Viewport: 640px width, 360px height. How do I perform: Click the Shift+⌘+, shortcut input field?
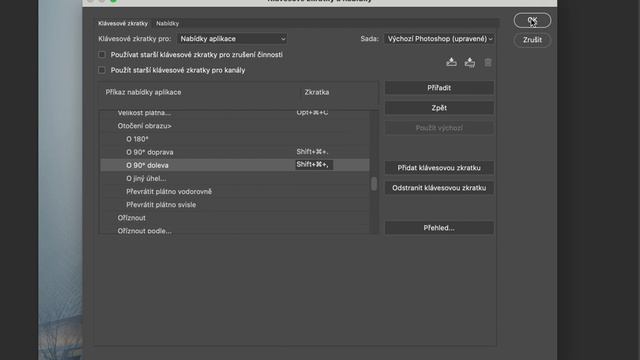[x=314, y=164]
